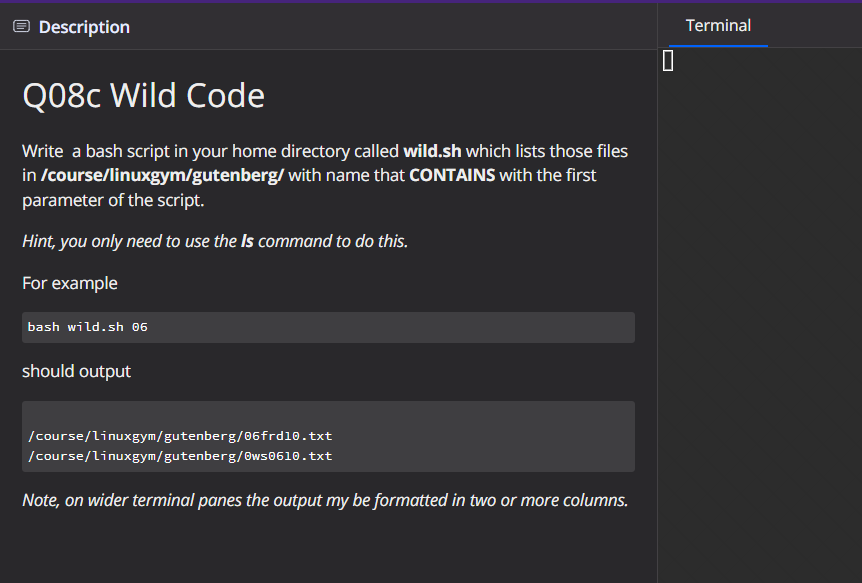The image size is (862, 583).
Task: Click the note about wider terminal panes
Action: click(x=325, y=500)
